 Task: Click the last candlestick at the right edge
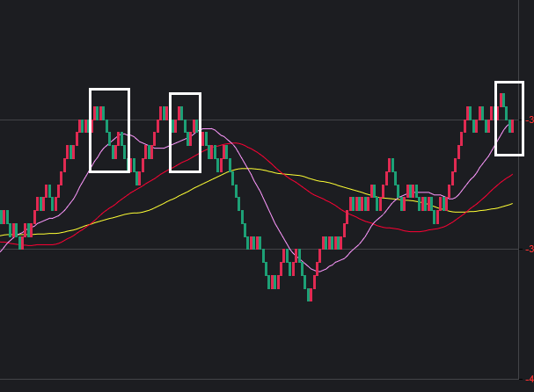511,126
